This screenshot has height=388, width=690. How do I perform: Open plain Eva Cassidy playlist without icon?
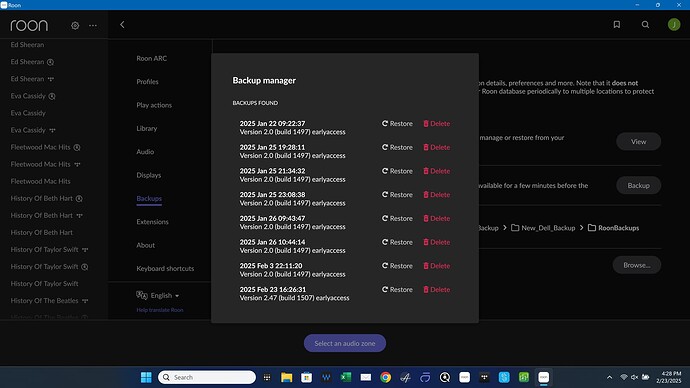point(28,113)
